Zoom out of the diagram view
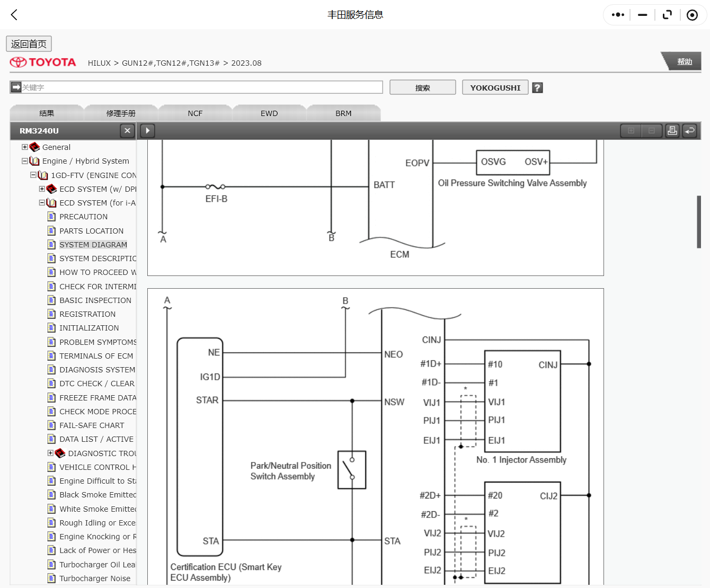Screen dimensions: 710x588 click(x=652, y=130)
